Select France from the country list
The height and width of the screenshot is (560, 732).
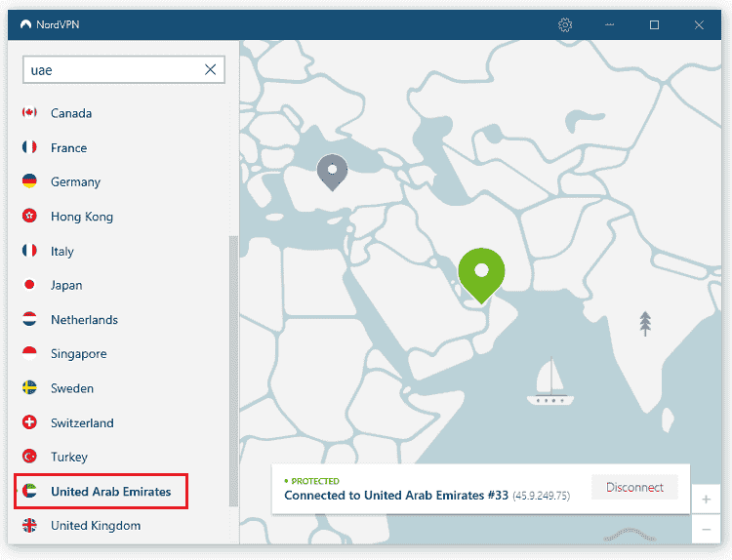tap(68, 148)
